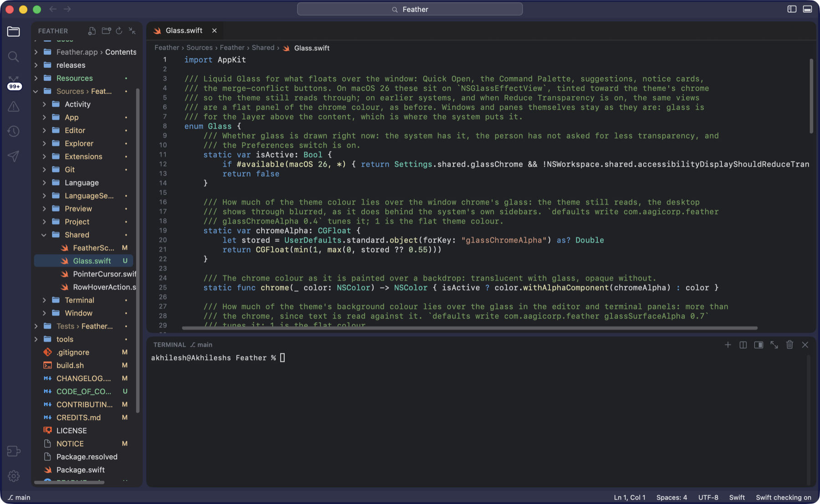
Task: Click the paper plane icon in activity bar
Action: pyautogui.click(x=14, y=156)
